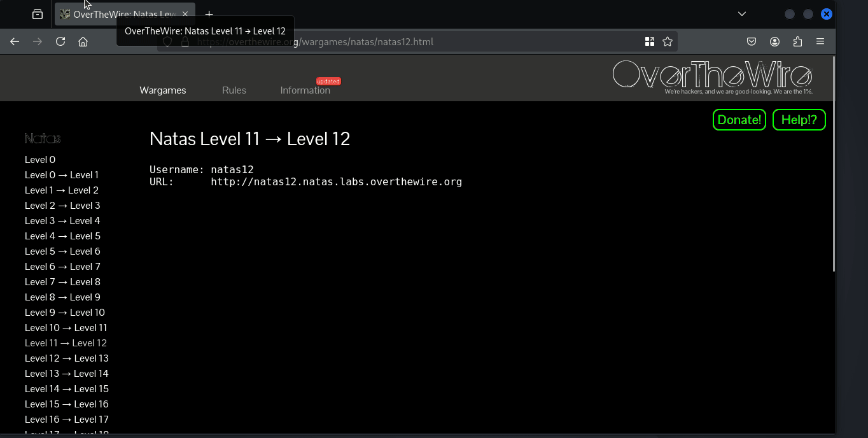Close the OverTheWire tab
Image resolution: width=868 pixels, height=438 pixels.
(185, 14)
